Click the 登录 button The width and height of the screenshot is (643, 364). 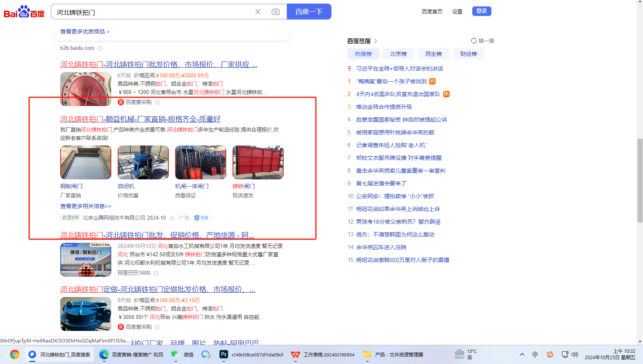[x=481, y=11]
